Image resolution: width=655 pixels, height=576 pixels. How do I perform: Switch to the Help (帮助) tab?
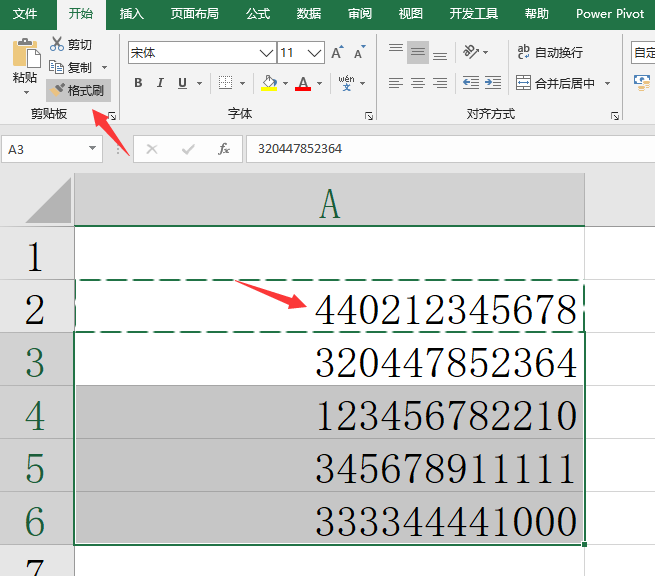pyautogui.click(x=537, y=14)
